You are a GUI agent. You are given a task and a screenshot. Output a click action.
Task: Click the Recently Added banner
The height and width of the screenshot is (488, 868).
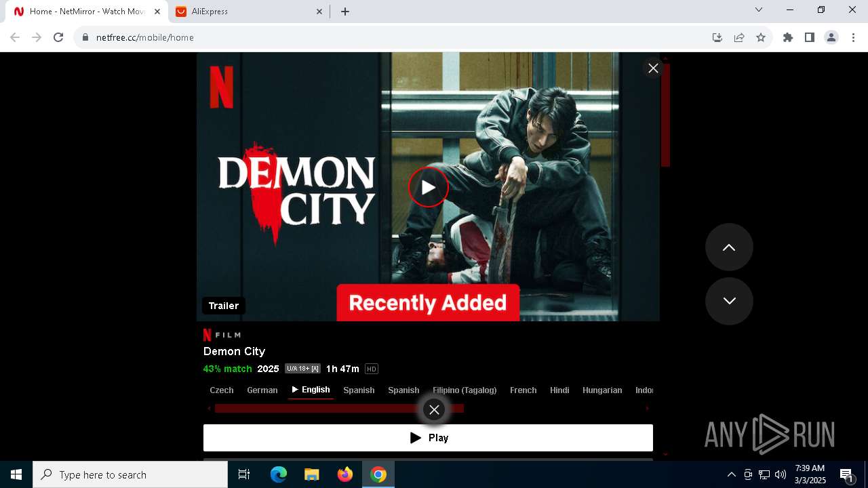click(x=428, y=302)
